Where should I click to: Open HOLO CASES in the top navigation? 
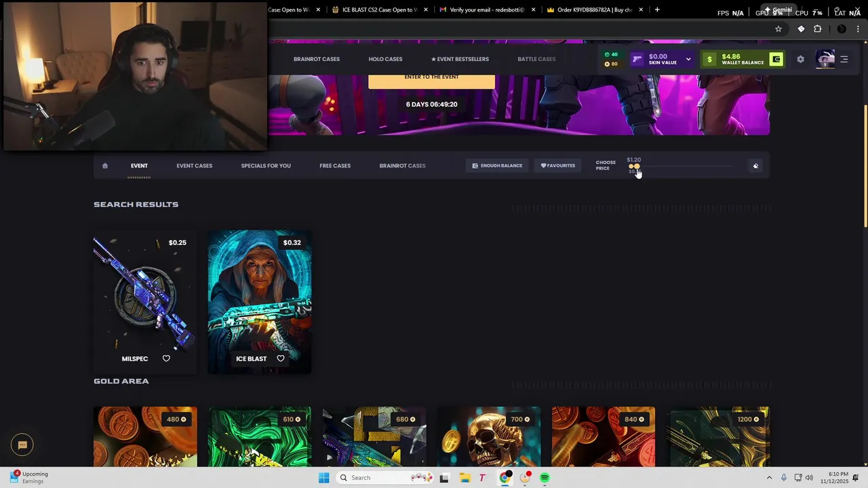tap(385, 59)
